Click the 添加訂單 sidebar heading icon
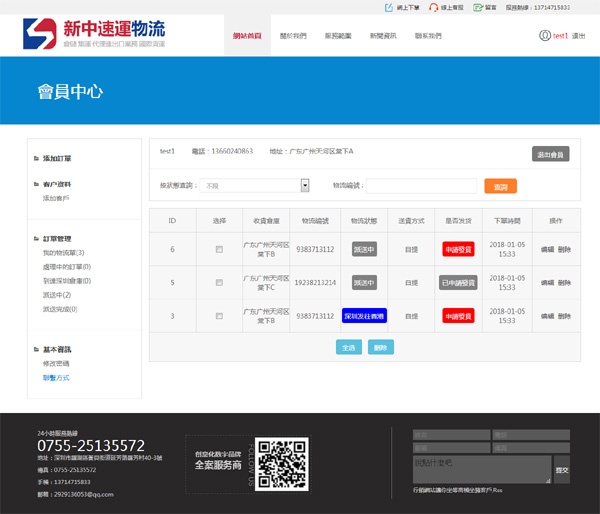 pos(36,159)
